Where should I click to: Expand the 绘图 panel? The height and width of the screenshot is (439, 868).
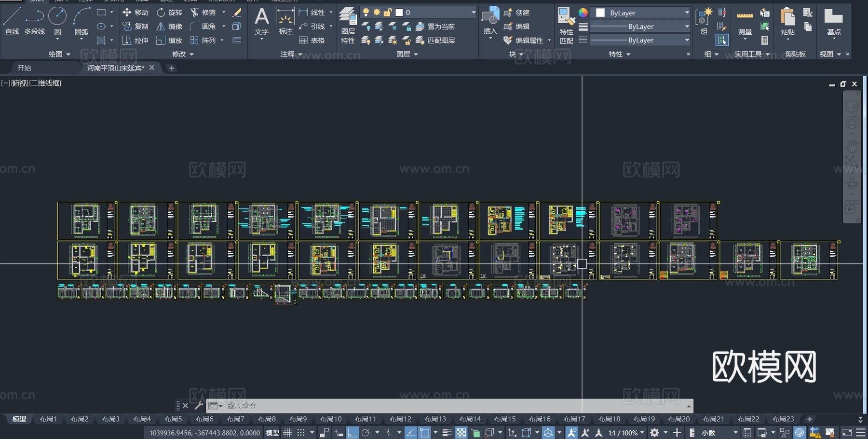click(59, 54)
